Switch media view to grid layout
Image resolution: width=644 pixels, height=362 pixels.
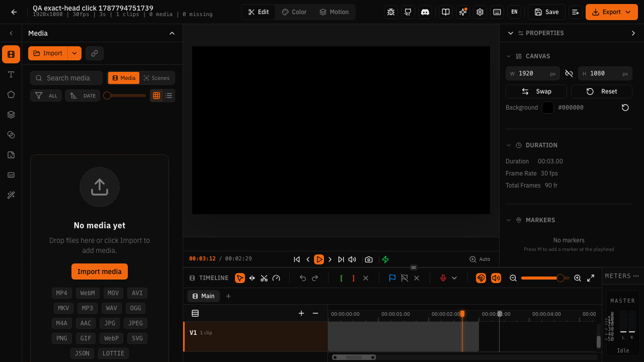pos(156,96)
